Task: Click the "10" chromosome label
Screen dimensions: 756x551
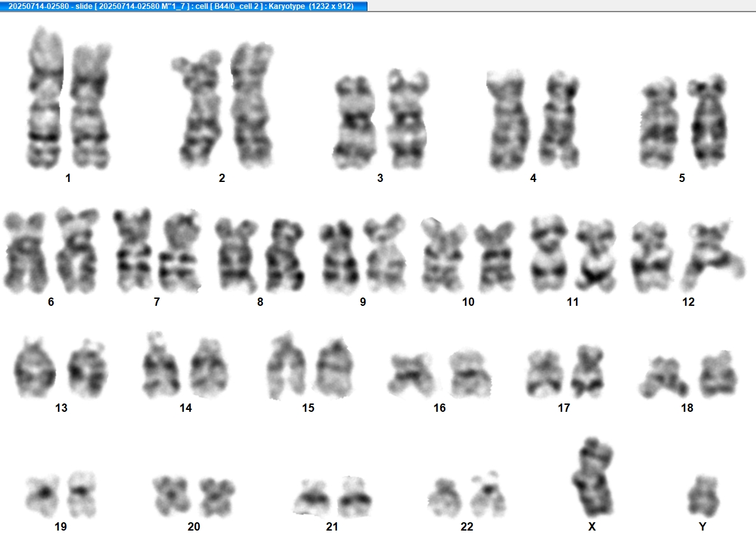Action: (x=468, y=302)
